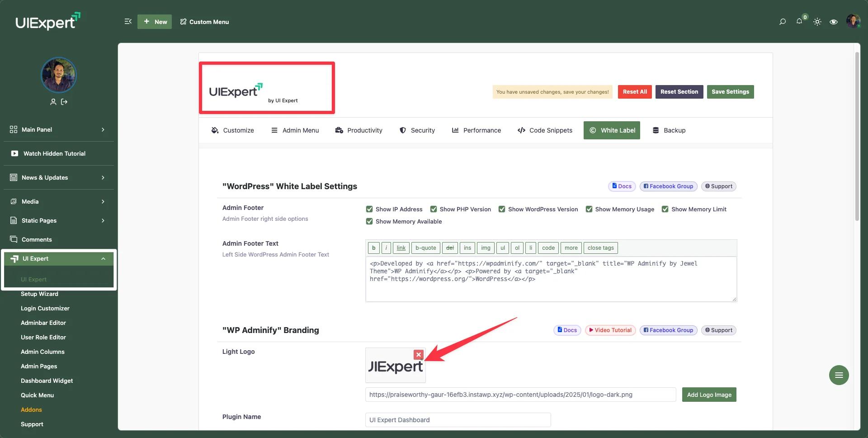
Task: Open the search icon in top bar
Action: pos(783,22)
